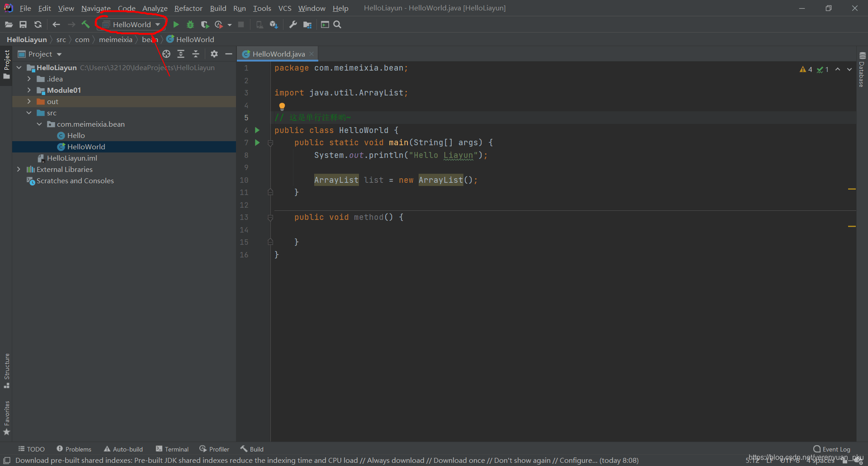Run HelloWorld with the green play button

tap(176, 24)
